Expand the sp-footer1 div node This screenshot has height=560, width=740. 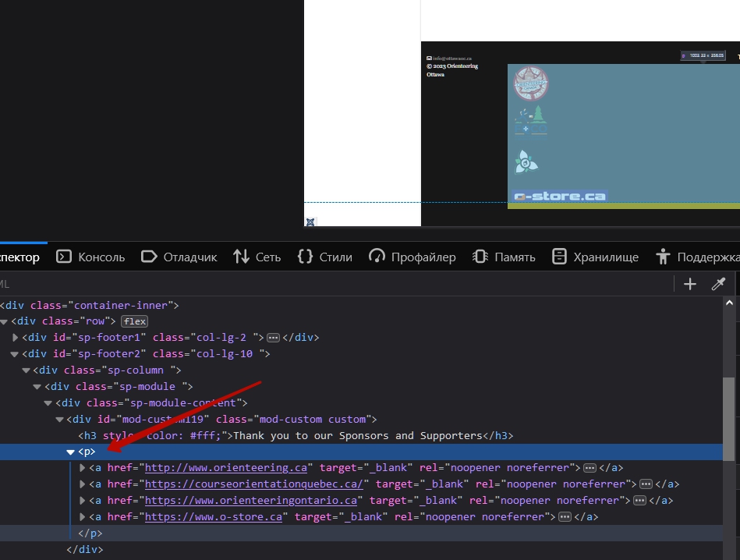(x=16, y=338)
